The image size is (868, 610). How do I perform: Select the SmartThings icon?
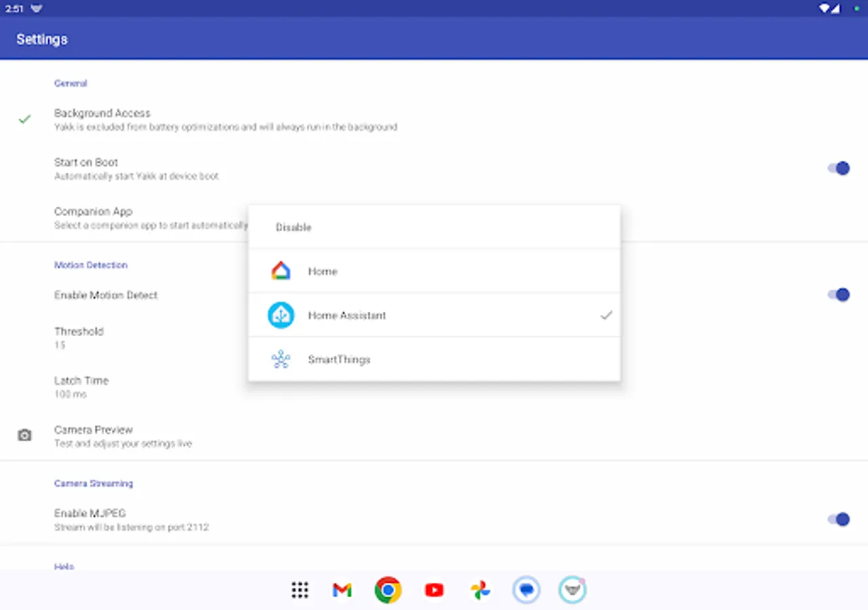point(281,359)
